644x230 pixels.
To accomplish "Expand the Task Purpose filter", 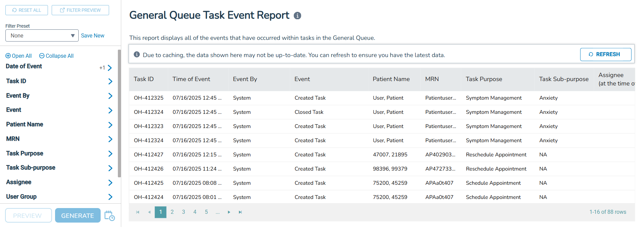I will 110,154.
